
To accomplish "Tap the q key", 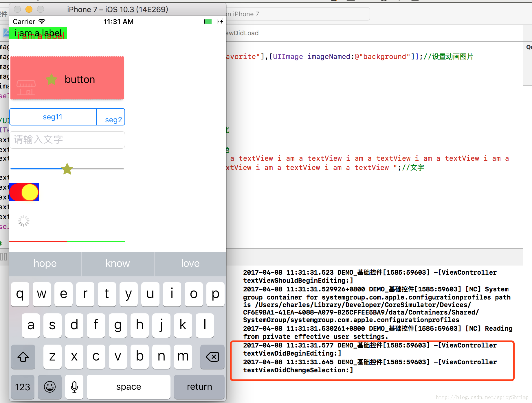I will click(x=20, y=294).
